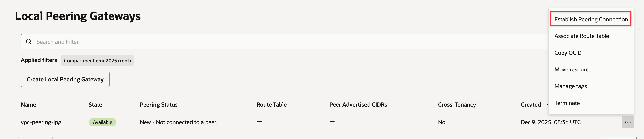Click "Associate Route Table" in the menu
Image resolution: width=644 pixels, height=139 pixels.
pyautogui.click(x=582, y=36)
